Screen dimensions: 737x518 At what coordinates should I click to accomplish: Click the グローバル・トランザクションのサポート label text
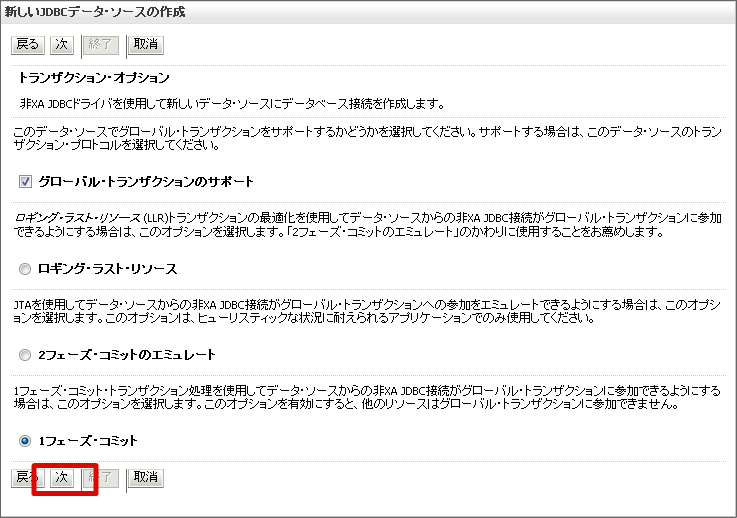[146, 181]
